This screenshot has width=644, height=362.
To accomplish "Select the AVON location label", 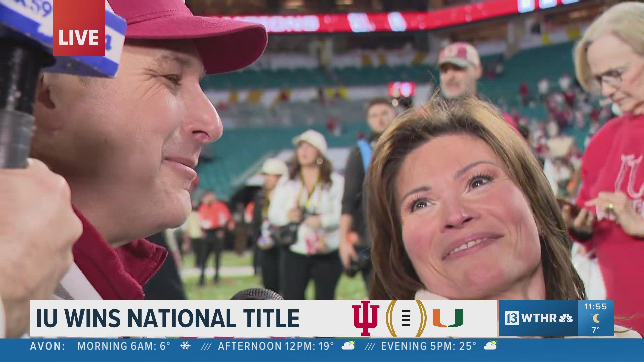I will click(x=47, y=346).
